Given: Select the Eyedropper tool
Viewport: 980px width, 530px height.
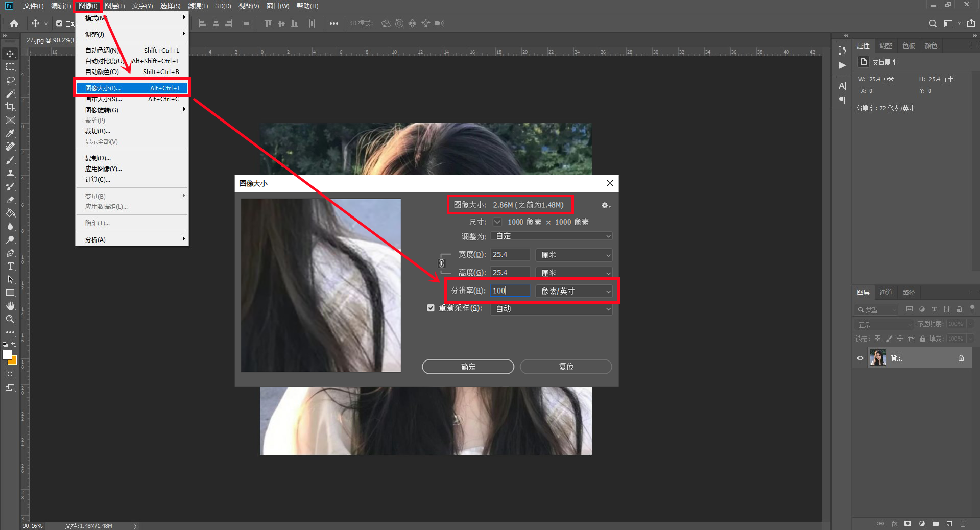Looking at the screenshot, I should tap(10, 133).
